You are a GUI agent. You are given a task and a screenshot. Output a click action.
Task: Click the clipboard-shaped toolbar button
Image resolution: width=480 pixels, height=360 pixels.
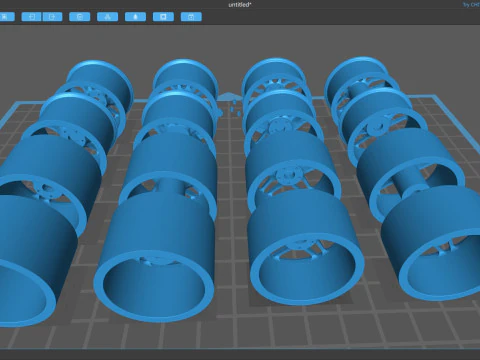click(80, 17)
